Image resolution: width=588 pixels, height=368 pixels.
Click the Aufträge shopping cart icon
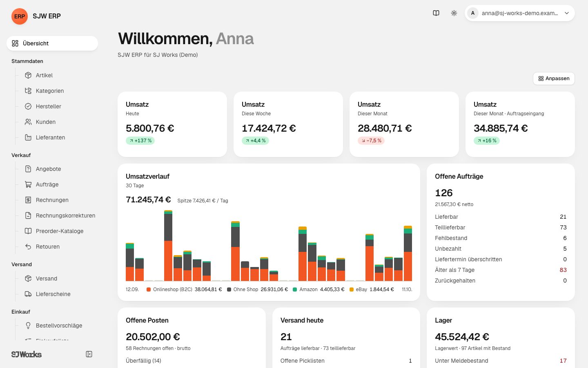28,184
